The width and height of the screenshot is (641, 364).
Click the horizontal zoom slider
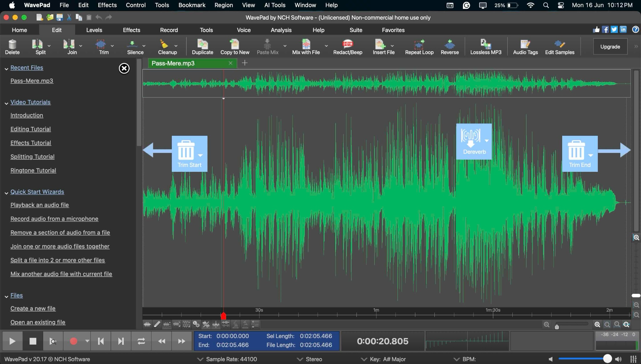point(572,325)
